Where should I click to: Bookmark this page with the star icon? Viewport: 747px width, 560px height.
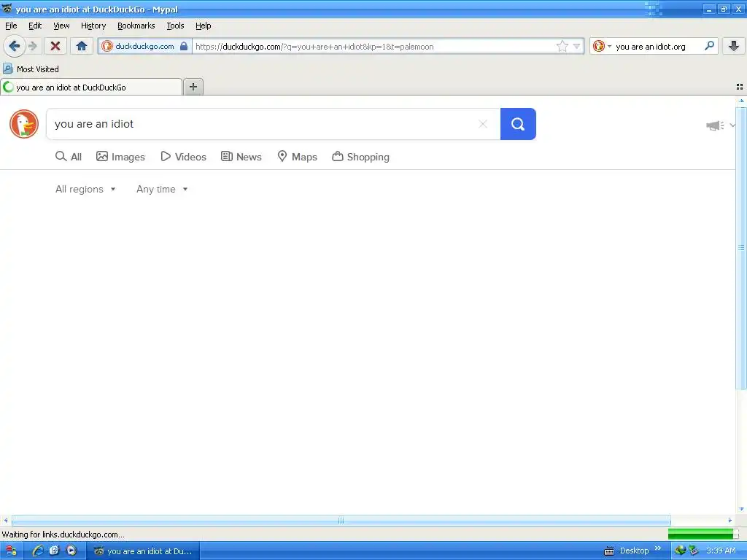(562, 46)
